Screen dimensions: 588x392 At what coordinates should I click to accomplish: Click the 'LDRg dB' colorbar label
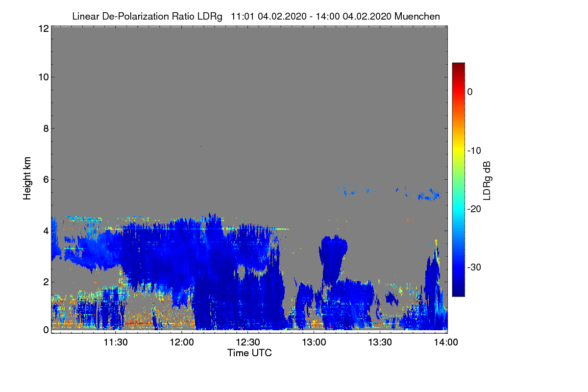coord(487,180)
